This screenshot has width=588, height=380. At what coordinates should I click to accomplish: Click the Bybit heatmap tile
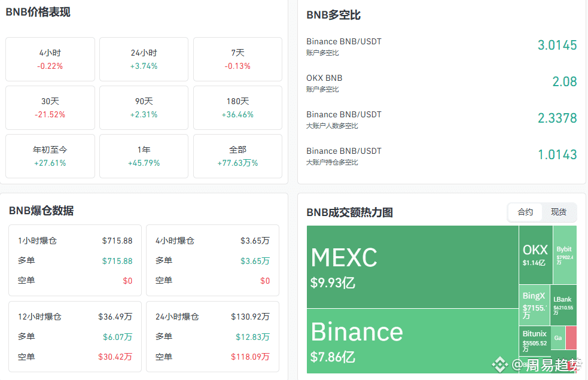(x=564, y=254)
